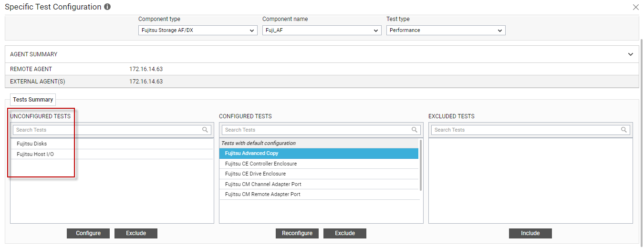Select Fujitsu CE Controller Enclosure test
This screenshot has width=644, height=248.
click(319, 164)
